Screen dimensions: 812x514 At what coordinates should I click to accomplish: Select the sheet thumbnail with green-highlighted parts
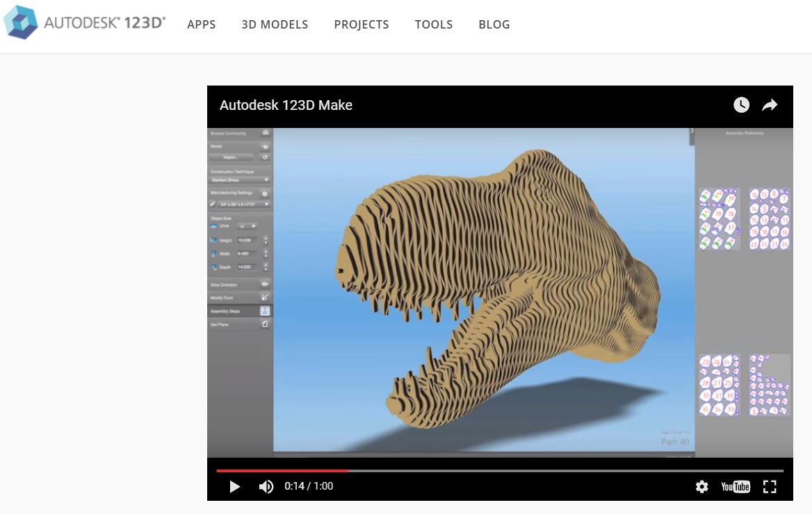(x=719, y=218)
